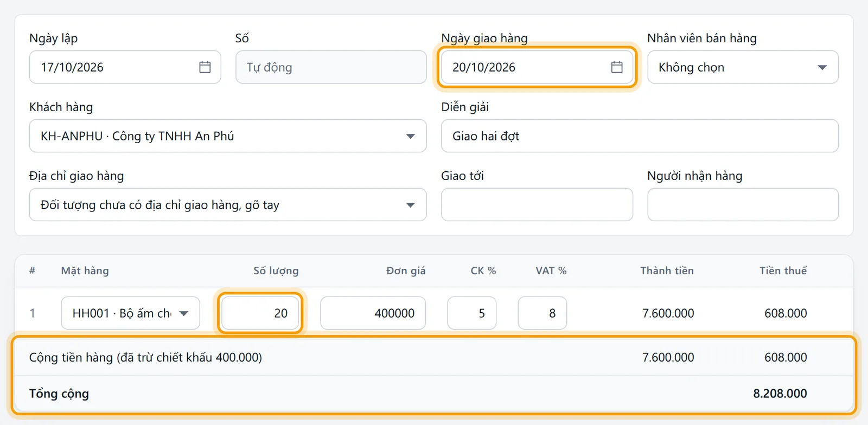Focus the empty Người nhận hàng input
Viewport: 868px width, 425px height.
pos(743,205)
